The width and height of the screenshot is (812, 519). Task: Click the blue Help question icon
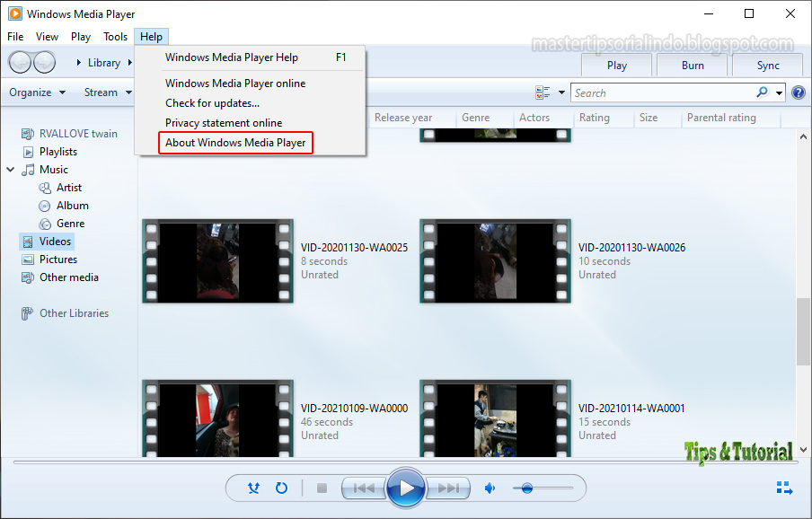[799, 92]
